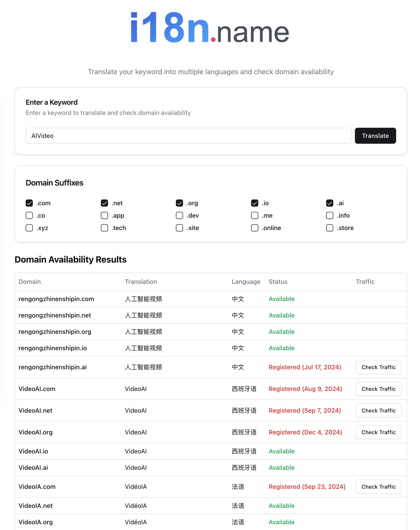This screenshot has height=530, width=420.
Task: Click the Language column header
Action: click(x=246, y=282)
